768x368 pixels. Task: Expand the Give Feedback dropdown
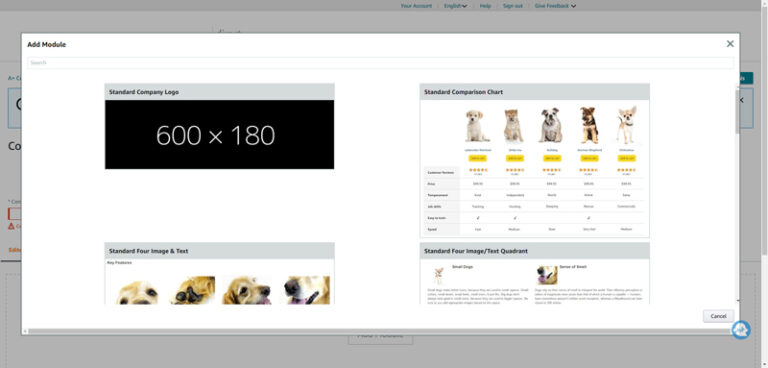555,6
